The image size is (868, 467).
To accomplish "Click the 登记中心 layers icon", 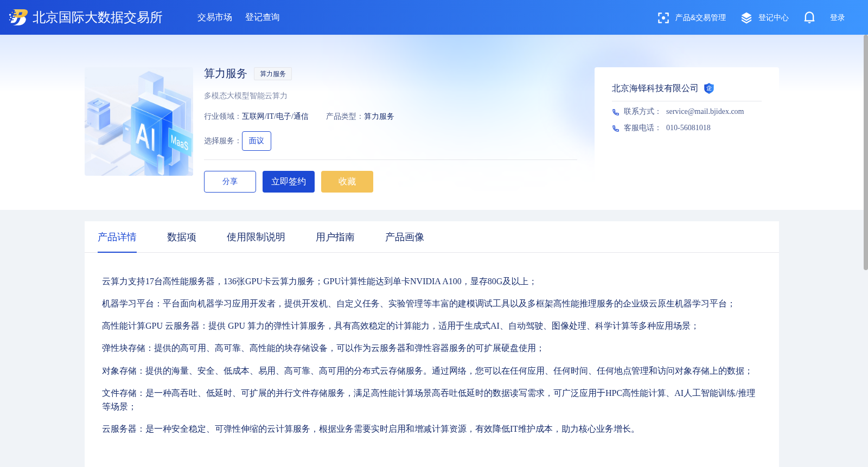I will coord(746,18).
